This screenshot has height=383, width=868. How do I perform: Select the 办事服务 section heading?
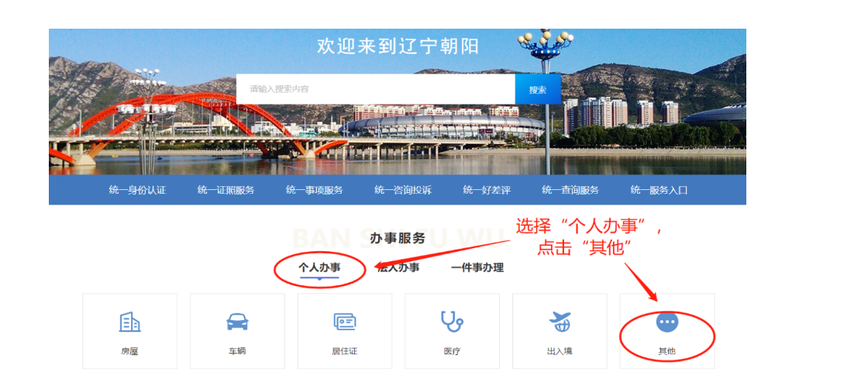click(x=398, y=239)
